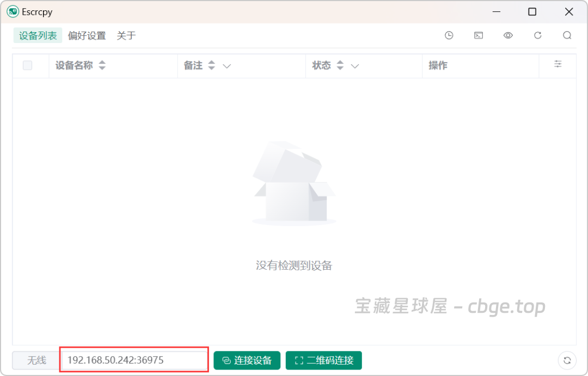Switch to the 偏好设置 tab

pyautogui.click(x=87, y=35)
